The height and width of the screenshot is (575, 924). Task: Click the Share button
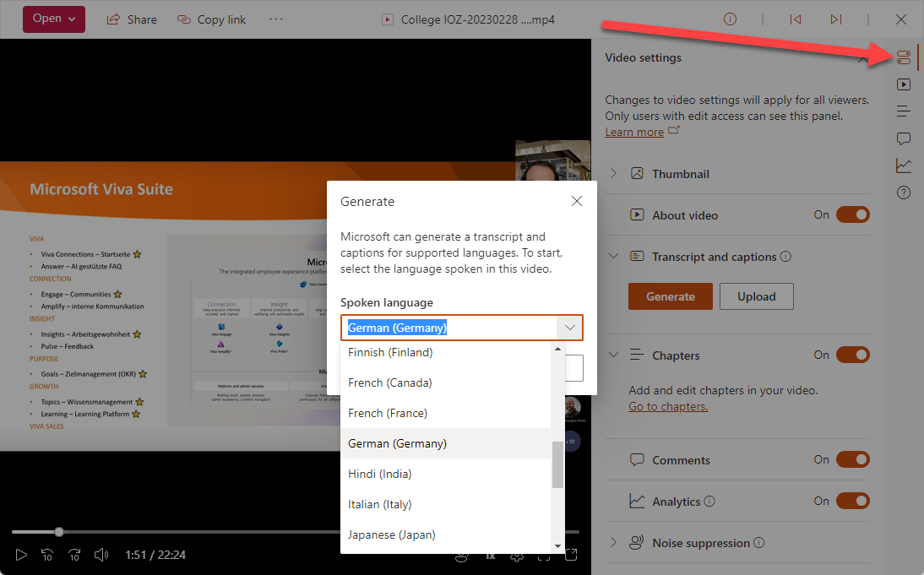click(132, 19)
